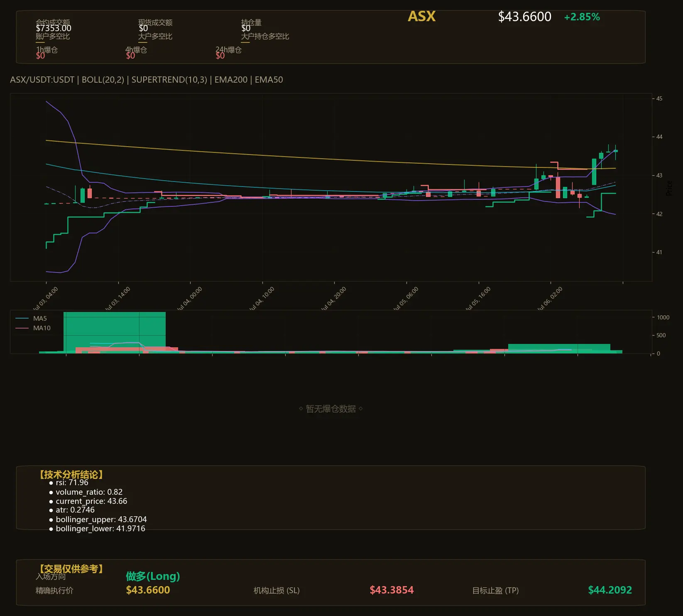The image size is (683, 616).
Task: Click the price axis label 42
Action: [x=659, y=214]
